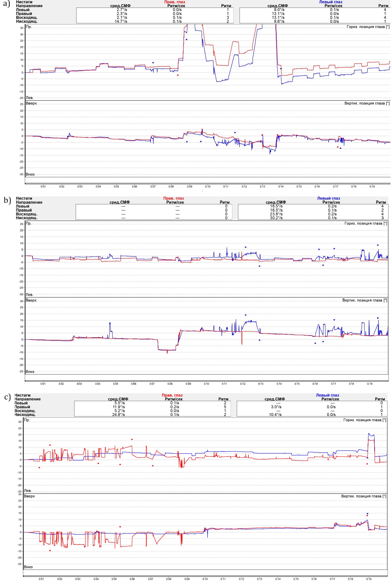Select the 'Левый глаз' header in panel b

pyautogui.click(x=328, y=198)
